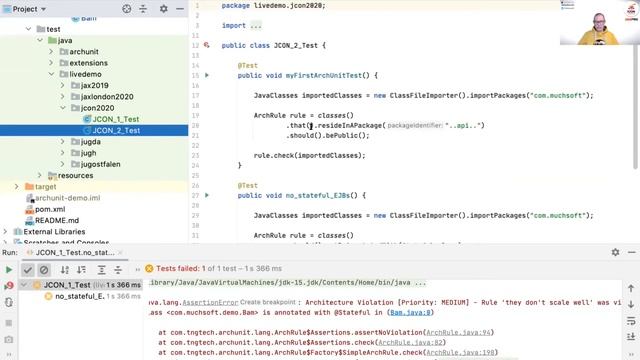Image resolution: width=640 pixels, height=360 pixels.
Task: Click the sort alphabetically icon in test toolbar
Action: [x=64, y=270]
